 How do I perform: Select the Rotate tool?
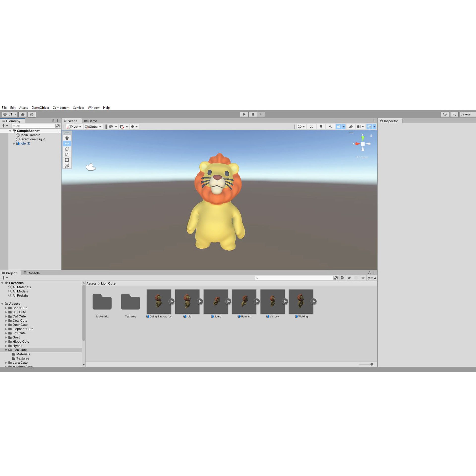[x=67, y=149]
